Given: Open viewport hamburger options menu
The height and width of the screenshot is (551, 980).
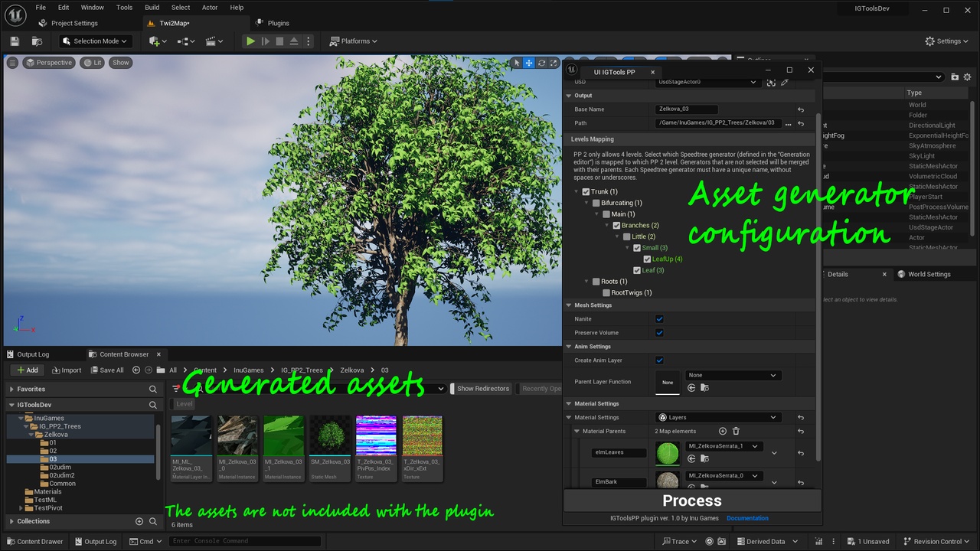Looking at the screenshot, I should pyautogui.click(x=12, y=63).
